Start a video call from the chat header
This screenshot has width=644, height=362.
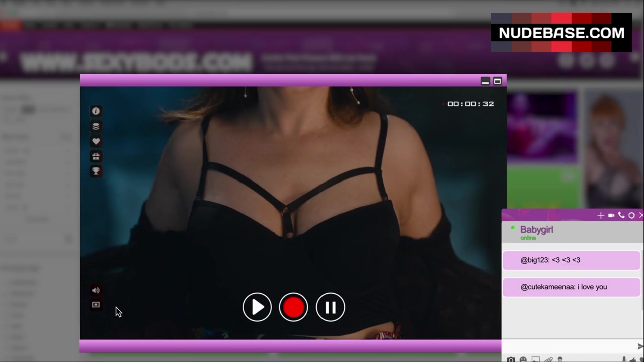[611, 215]
